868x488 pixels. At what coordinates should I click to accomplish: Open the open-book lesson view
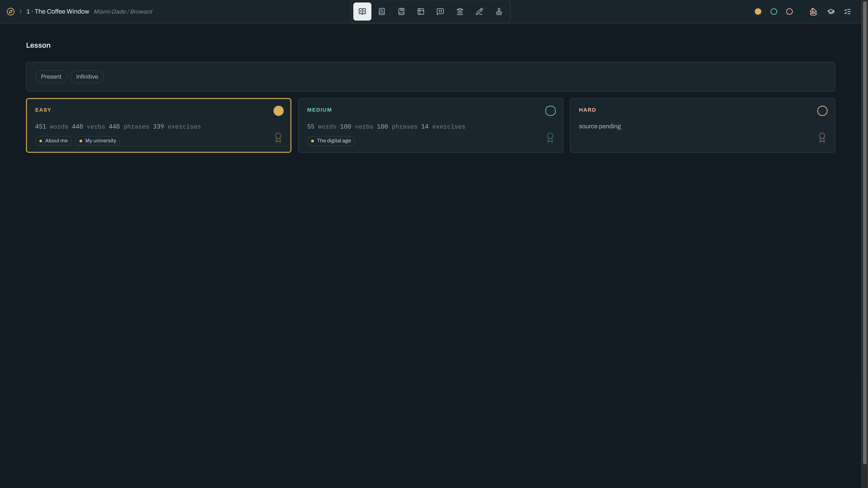point(362,12)
